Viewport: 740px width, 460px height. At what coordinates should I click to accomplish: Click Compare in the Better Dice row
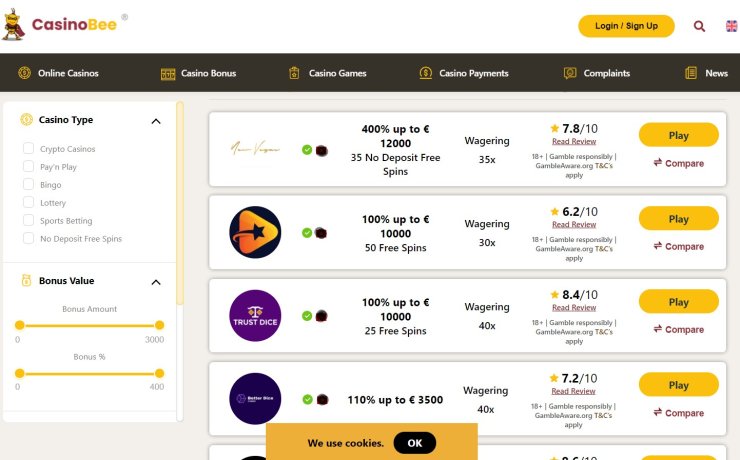click(679, 412)
